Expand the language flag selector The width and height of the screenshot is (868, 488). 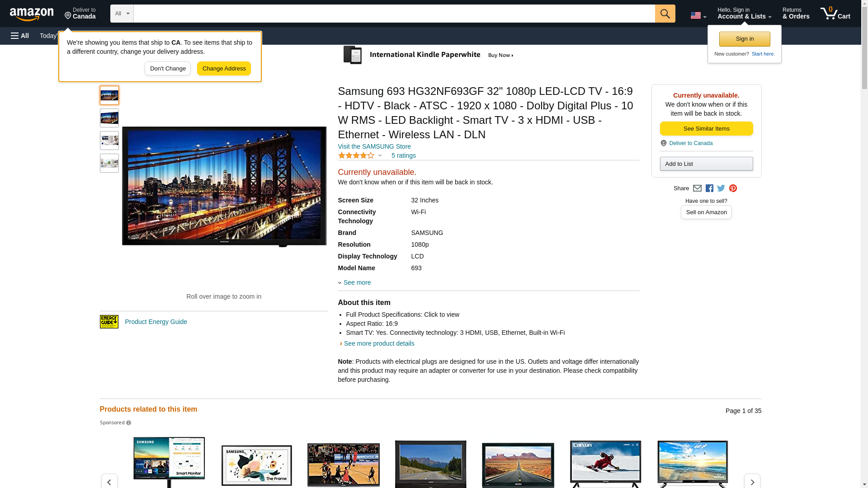(x=698, y=15)
